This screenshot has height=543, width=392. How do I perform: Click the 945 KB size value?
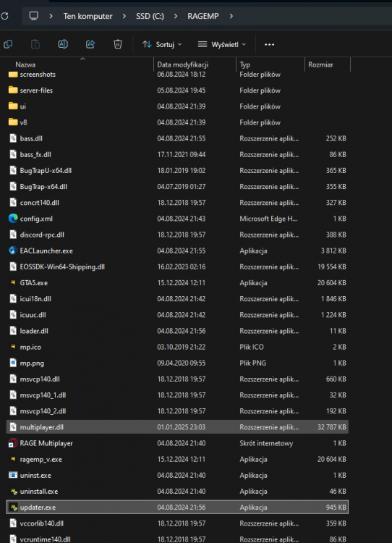pos(336,508)
